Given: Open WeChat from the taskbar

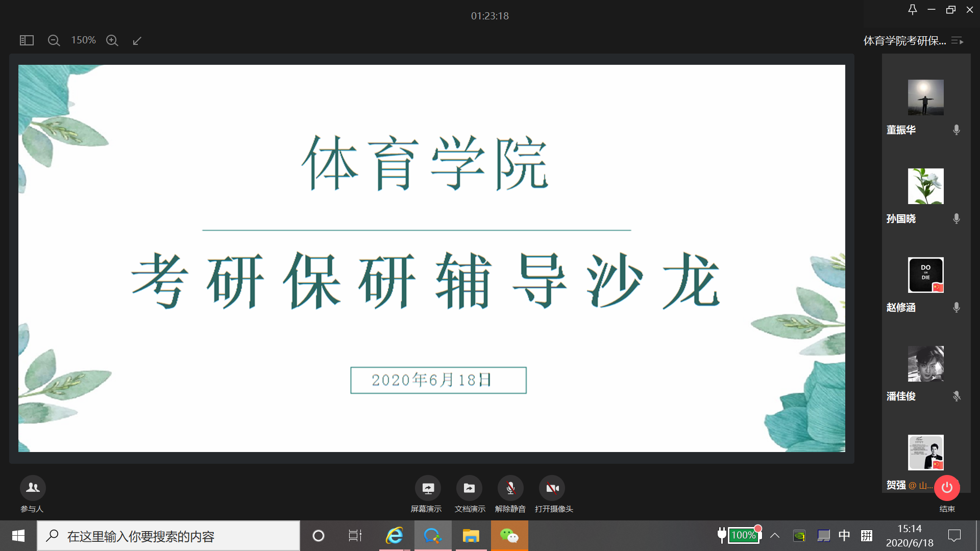Looking at the screenshot, I should pyautogui.click(x=509, y=536).
